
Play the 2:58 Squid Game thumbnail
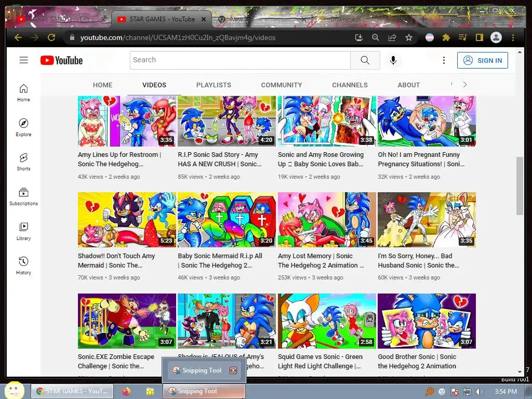(x=327, y=321)
